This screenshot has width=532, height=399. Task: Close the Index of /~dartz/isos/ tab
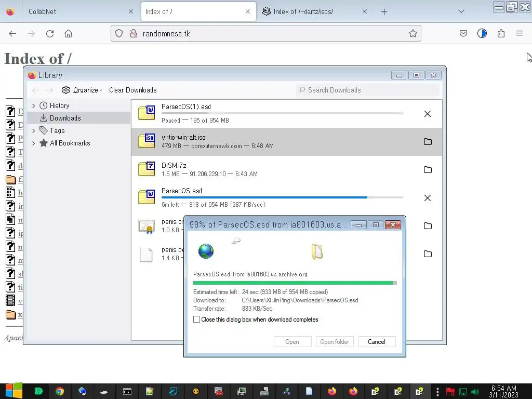(364, 11)
